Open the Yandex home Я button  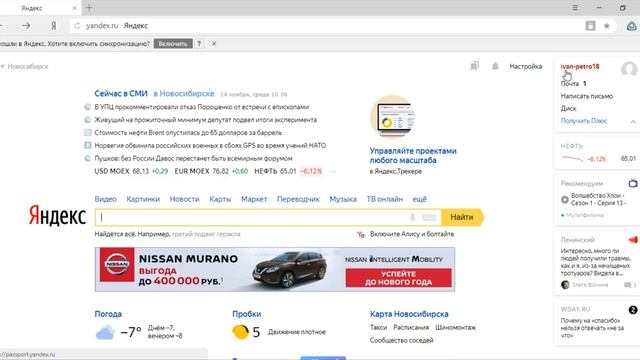click(x=53, y=26)
